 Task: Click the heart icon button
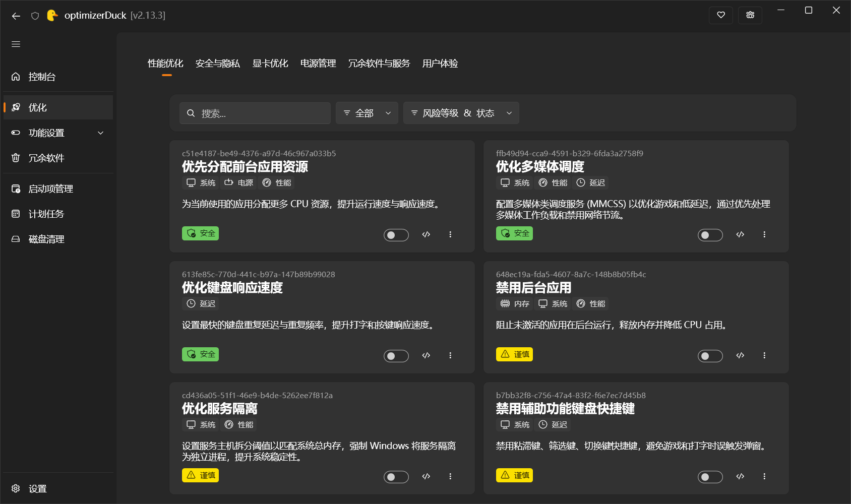(721, 15)
